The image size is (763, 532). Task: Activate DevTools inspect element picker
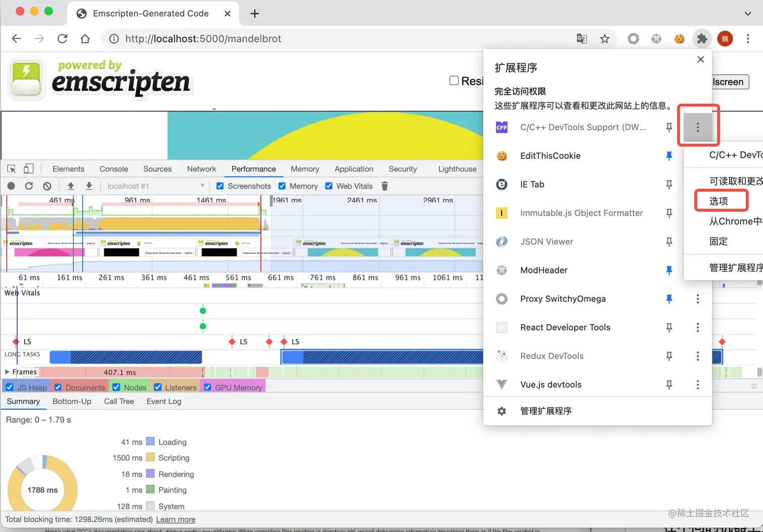[12, 169]
